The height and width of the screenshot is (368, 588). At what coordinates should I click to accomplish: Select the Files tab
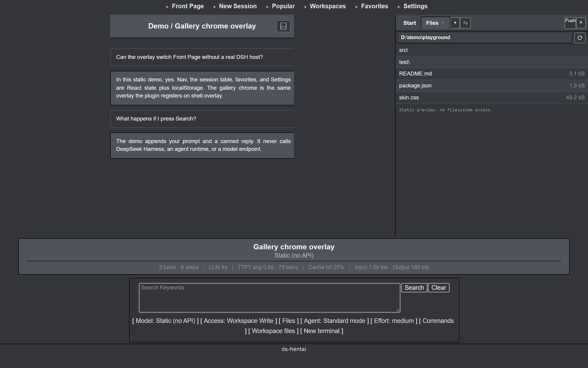pyautogui.click(x=432, y=23)
